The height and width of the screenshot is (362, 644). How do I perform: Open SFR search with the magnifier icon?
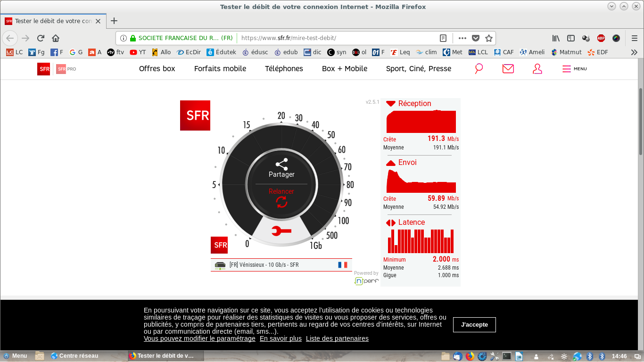[479, 68]
